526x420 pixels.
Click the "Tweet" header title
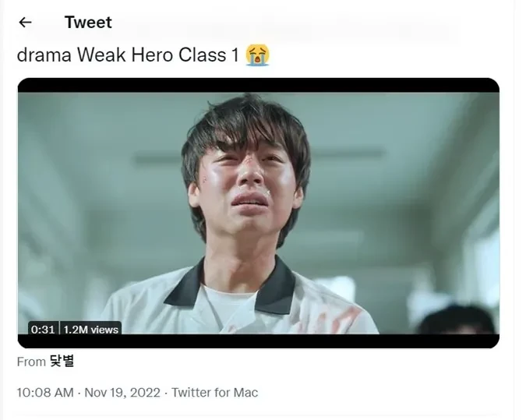pyautogui.click(x=88, y=23)
